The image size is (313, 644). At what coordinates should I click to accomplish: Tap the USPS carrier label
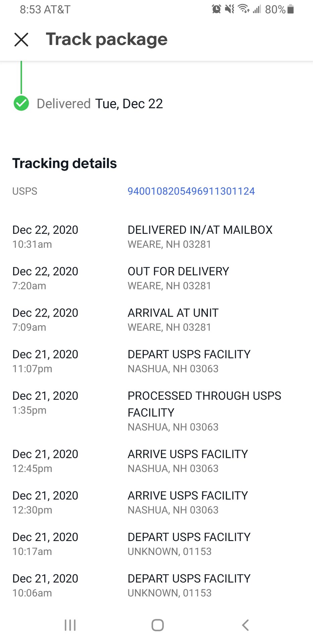[25, 191]
